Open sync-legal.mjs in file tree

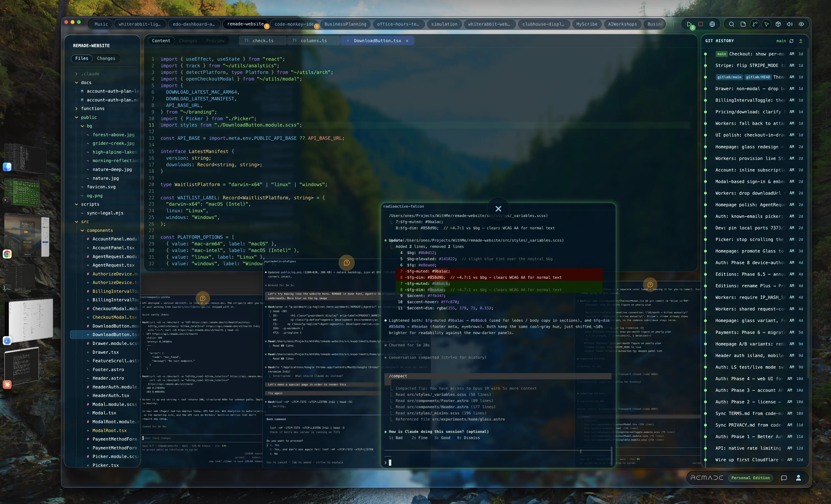point(105,213)
